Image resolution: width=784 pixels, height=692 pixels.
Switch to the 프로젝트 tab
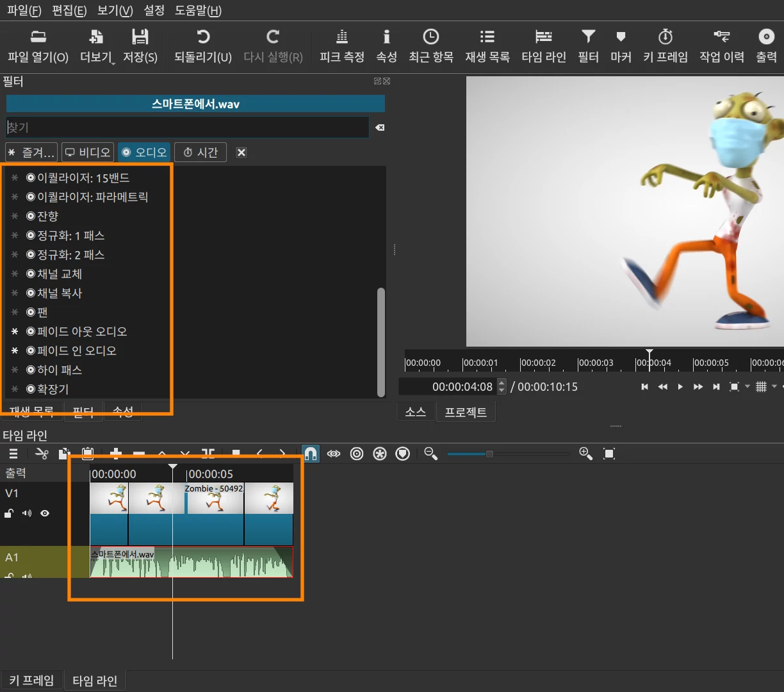(466, 412)
